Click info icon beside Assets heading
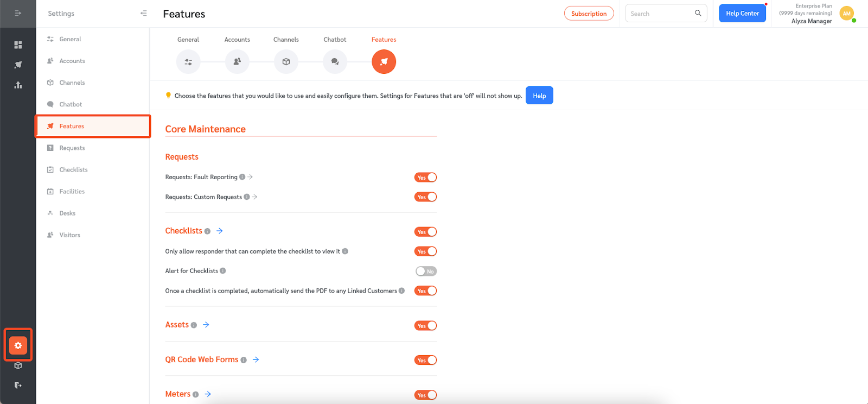The width and height of the screenshot is (868, 404). point(194,325)
